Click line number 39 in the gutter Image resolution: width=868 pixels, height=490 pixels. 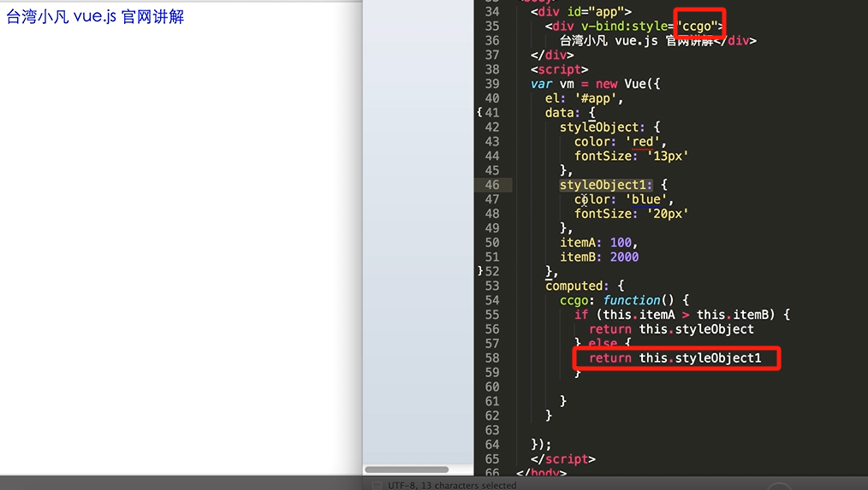[x=492, y=84]
